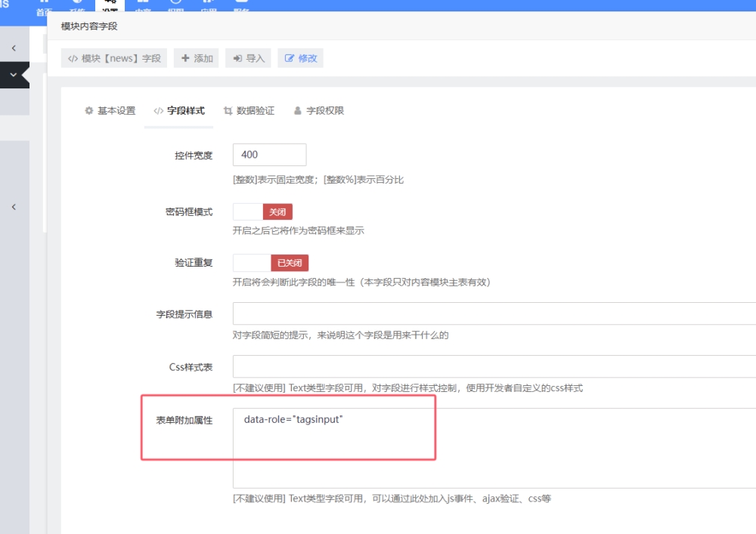Toggle the 密码框模式 switch

262,212
